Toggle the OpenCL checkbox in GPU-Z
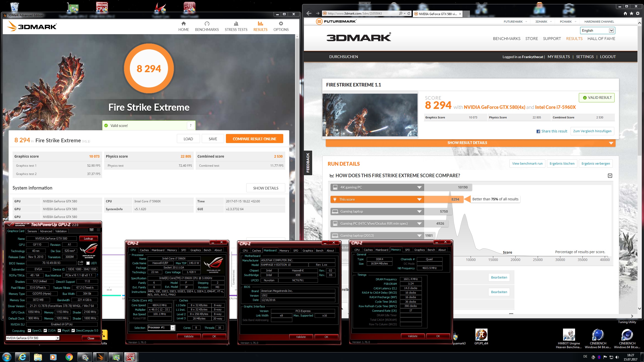 coord(29,331)
